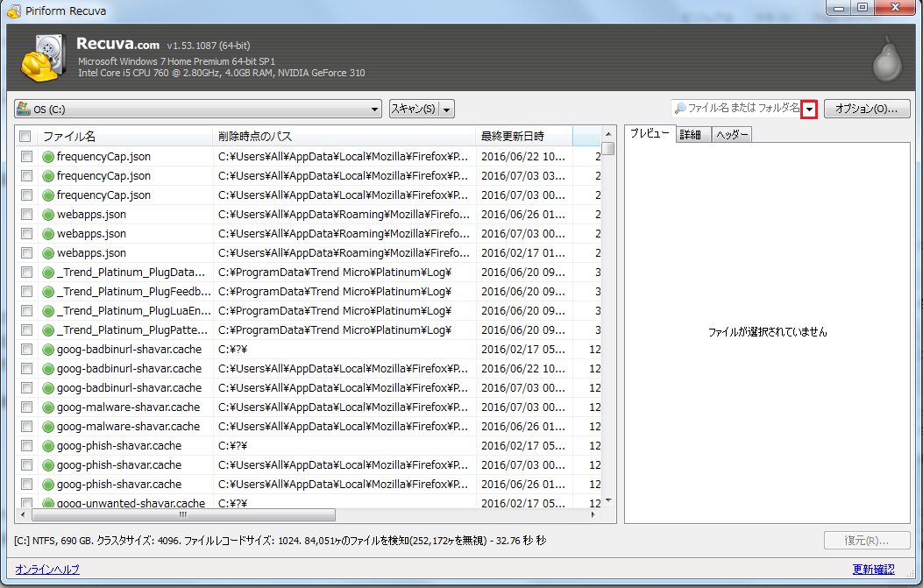Check goog-malware-shavar.cache dated 2016/06/26
Image resolution: width=923 pixels, height=588 pixels.
coord(26,427)
